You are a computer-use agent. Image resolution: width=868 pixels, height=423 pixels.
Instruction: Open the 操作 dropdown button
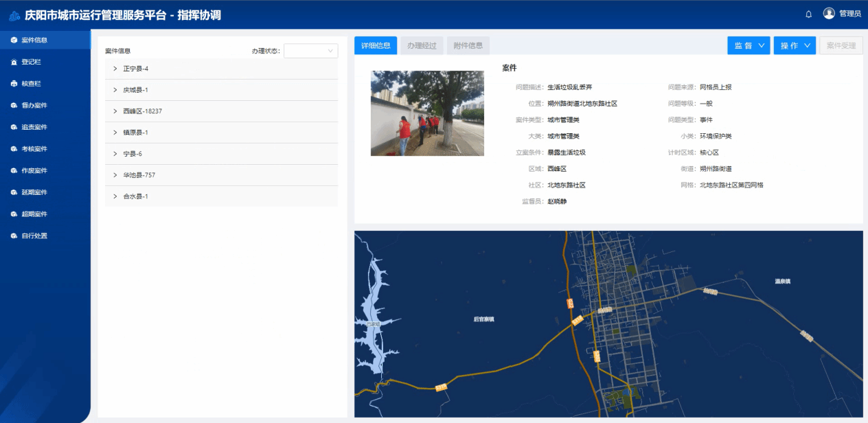795,45
